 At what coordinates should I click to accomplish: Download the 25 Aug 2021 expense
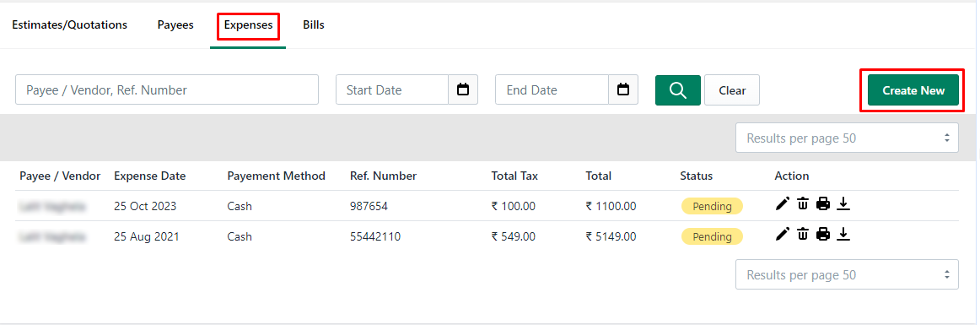pyautogui.click(x=843, y=235)
